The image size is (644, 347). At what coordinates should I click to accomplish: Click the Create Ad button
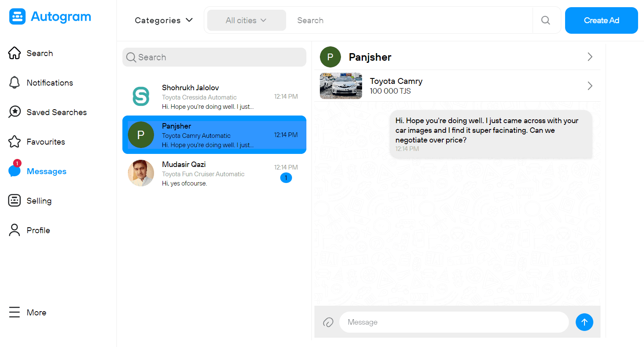click(x=601, y=20)
